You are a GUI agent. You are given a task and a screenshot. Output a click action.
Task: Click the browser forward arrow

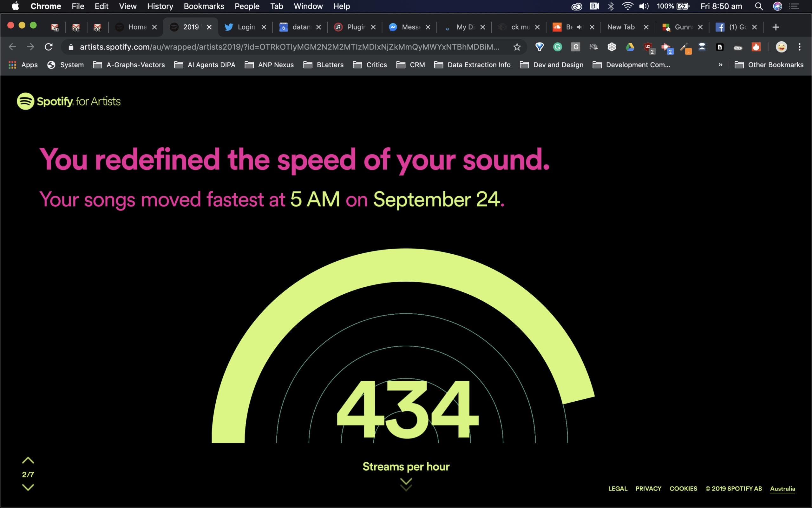point(30,47)
